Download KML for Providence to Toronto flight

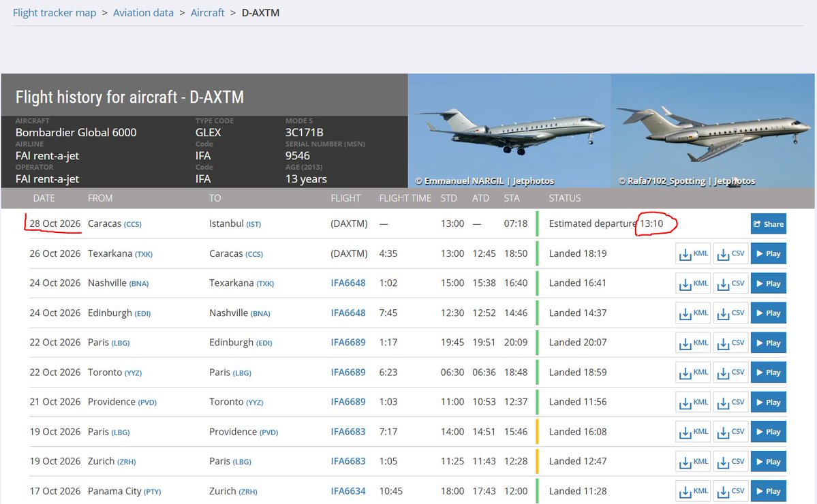tap(694, 402)
